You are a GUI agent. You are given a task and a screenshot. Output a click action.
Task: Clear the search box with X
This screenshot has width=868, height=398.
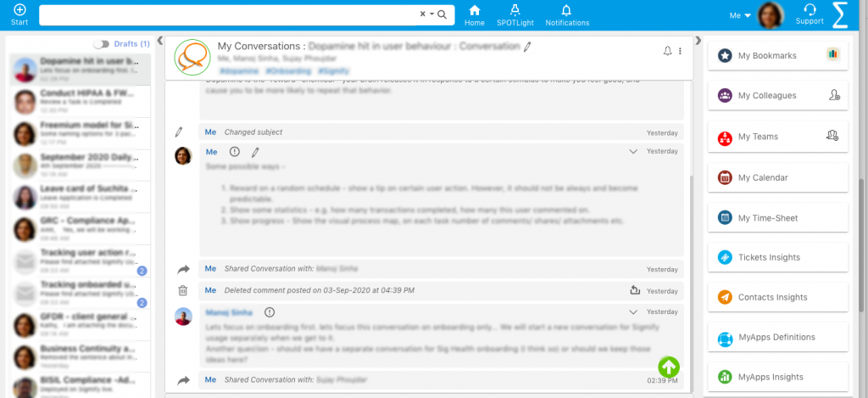pos(423,14)
